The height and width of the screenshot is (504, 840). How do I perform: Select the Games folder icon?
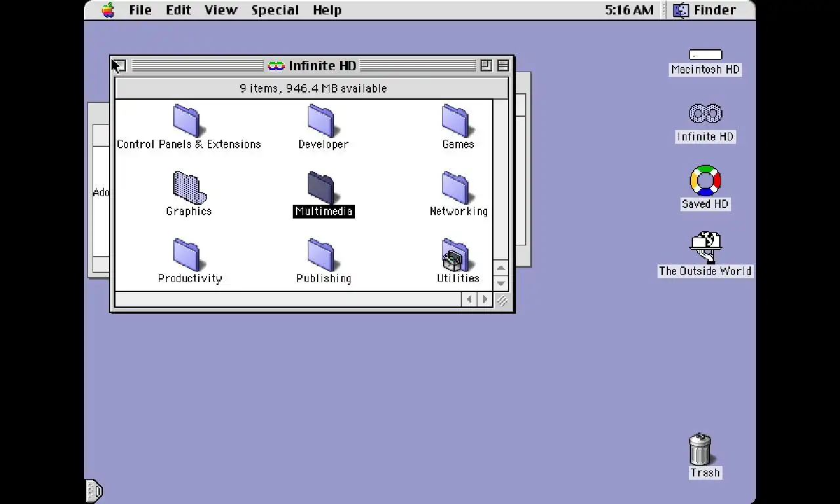[x=457, y=121]
